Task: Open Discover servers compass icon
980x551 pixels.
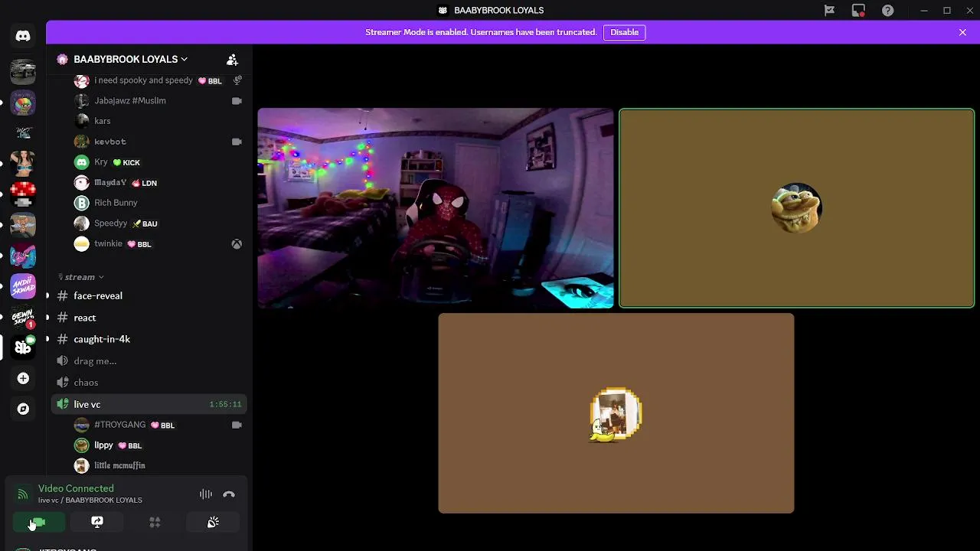Action: tap(23, 409)
